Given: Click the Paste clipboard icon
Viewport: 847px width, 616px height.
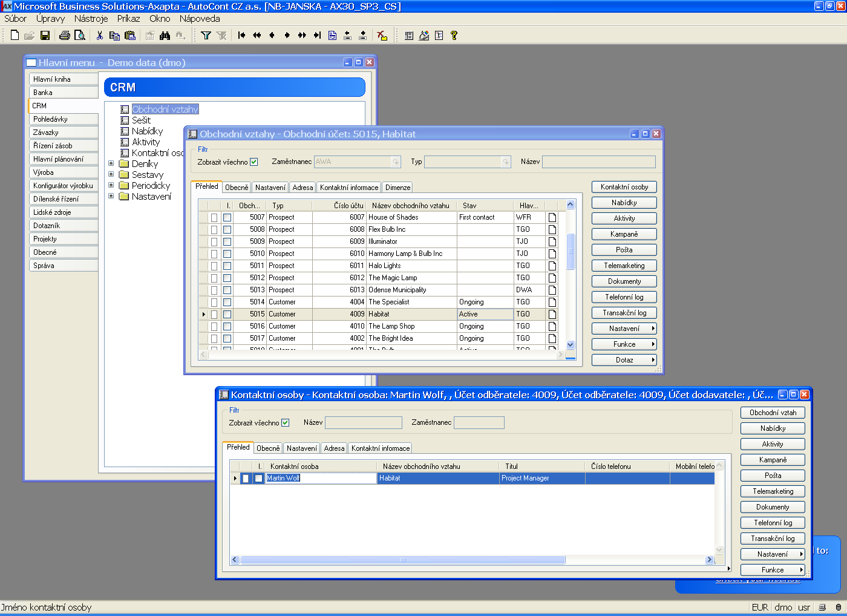Looking at the screenshot, I should (129, 35).
